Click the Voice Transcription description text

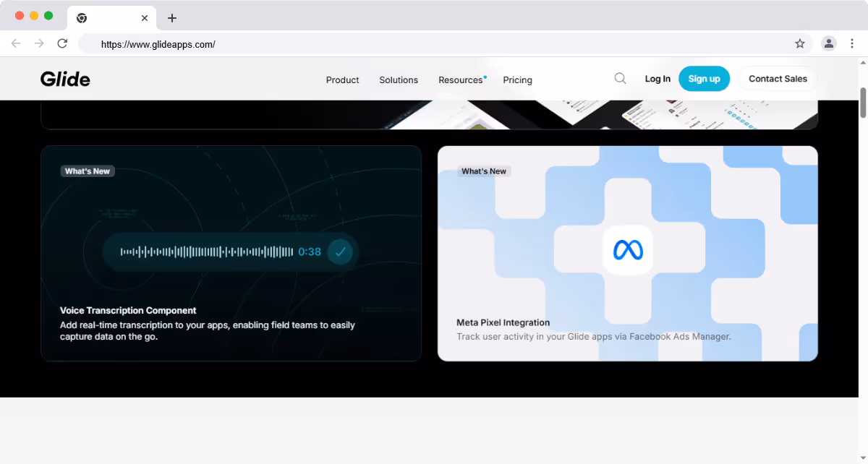pos(208,331)
